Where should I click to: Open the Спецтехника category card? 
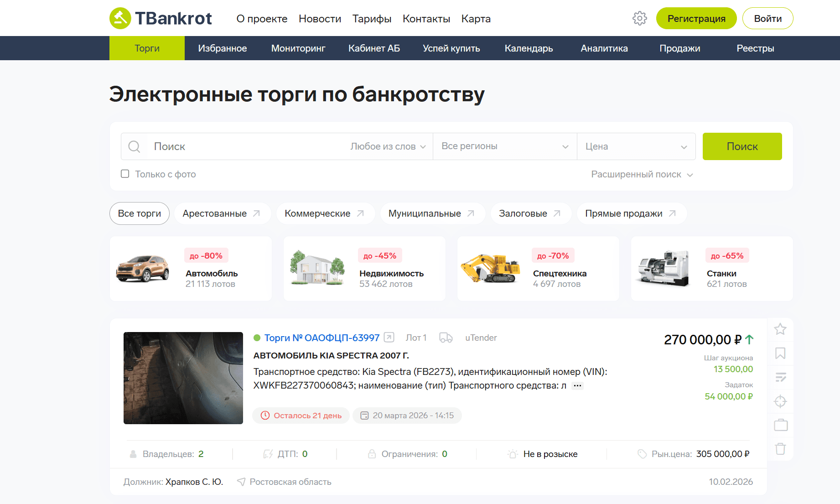coord(538,269)
